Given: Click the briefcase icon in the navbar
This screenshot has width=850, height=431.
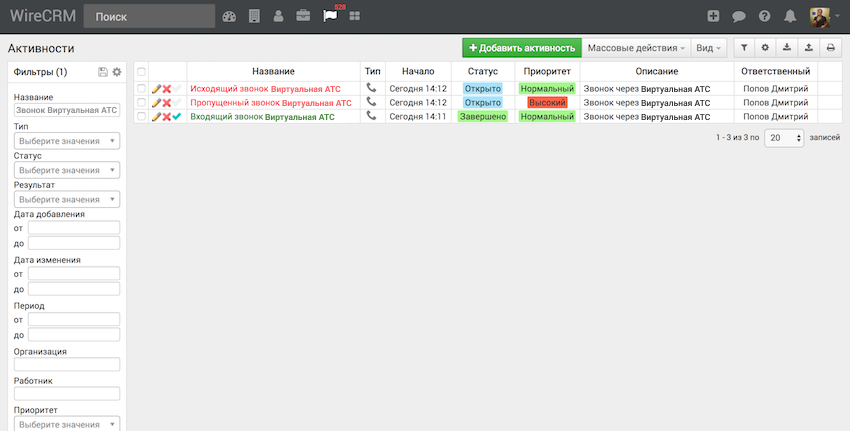Looking at the screenshot, I should [x=303, y=16].
